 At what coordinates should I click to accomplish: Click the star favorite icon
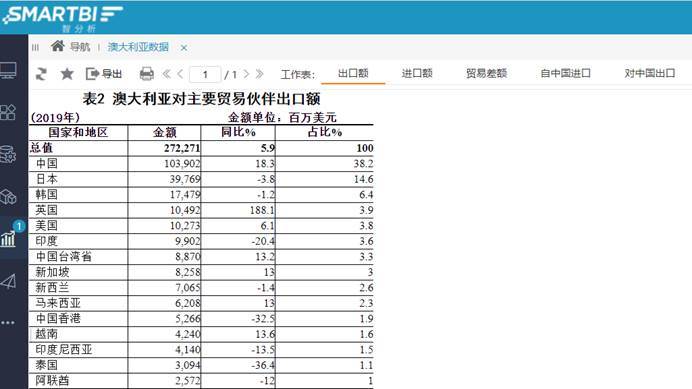[67, 74]
